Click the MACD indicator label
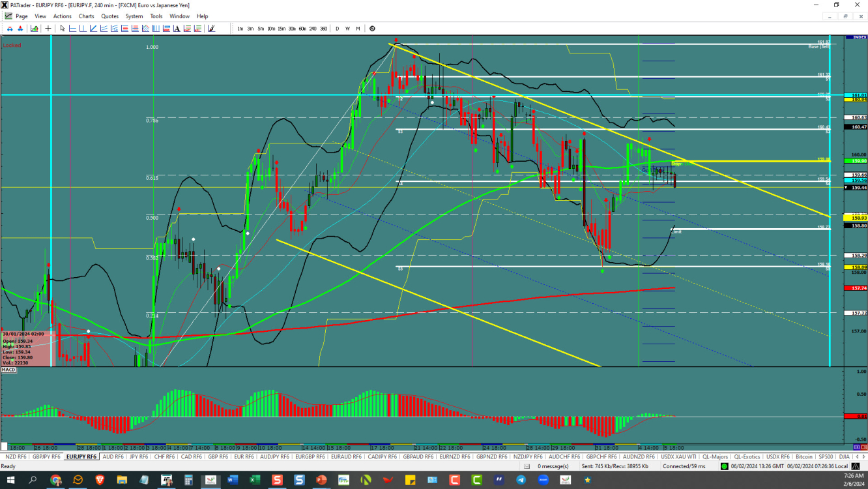Screen dimensions: 868x489 [x=8, y=370]
